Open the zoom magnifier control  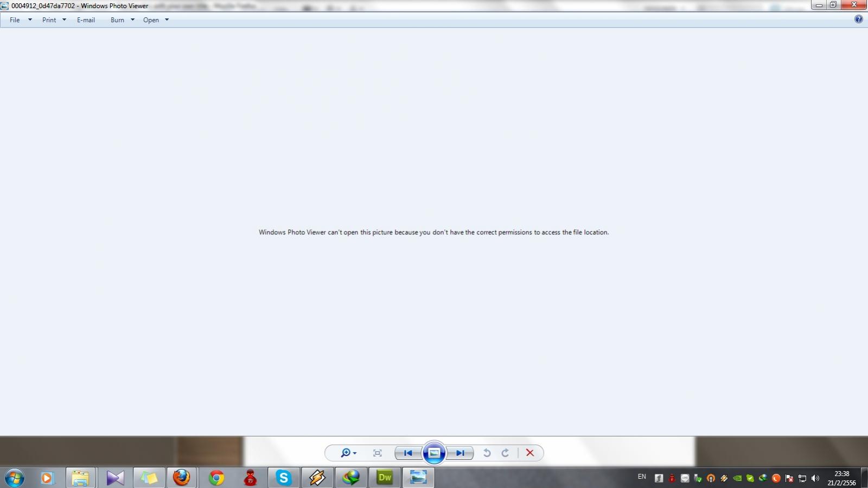345,453
